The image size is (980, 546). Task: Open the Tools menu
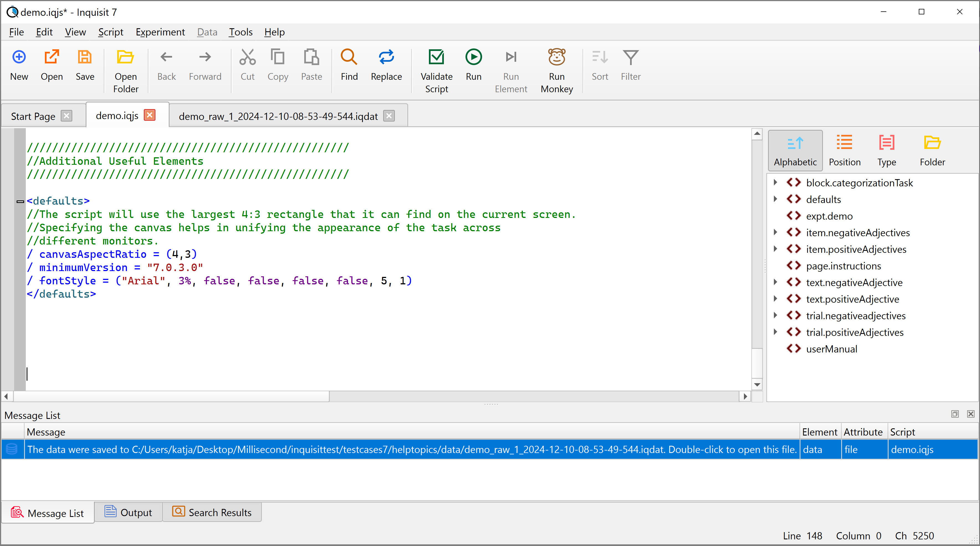240,32
